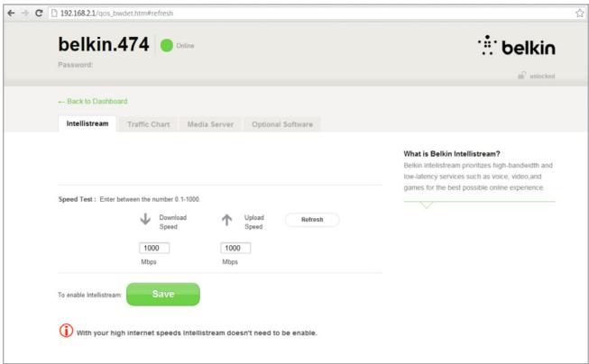Click the high internet speeds warning message

coord(197,332)
